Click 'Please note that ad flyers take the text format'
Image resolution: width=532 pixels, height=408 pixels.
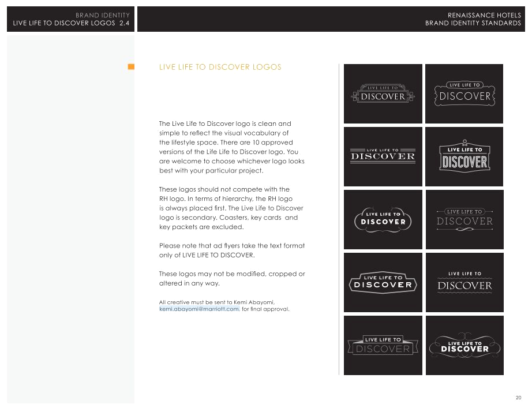(x=232, y=245)
